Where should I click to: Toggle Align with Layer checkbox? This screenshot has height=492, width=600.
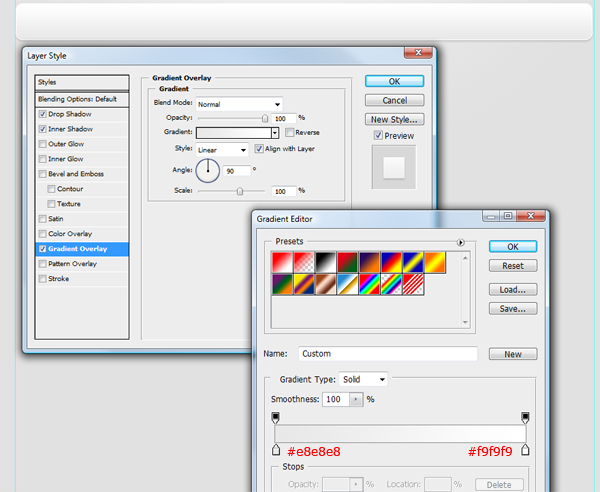pos(259,148)
